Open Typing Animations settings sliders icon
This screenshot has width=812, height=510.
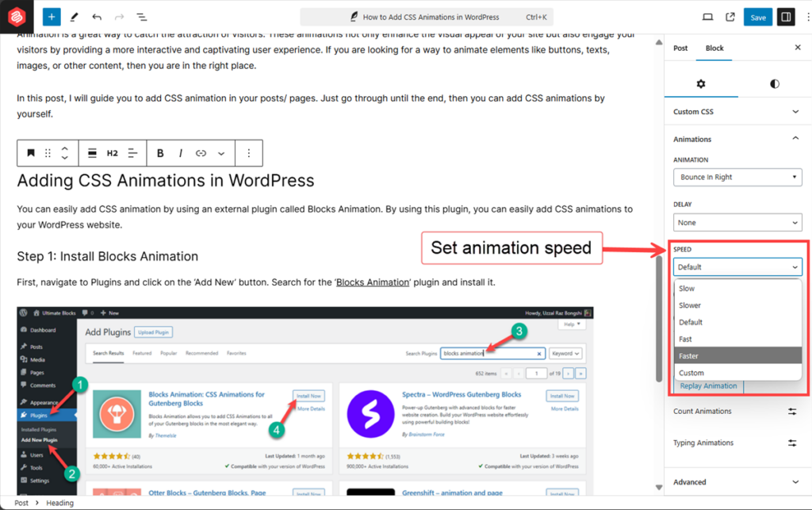792,443
